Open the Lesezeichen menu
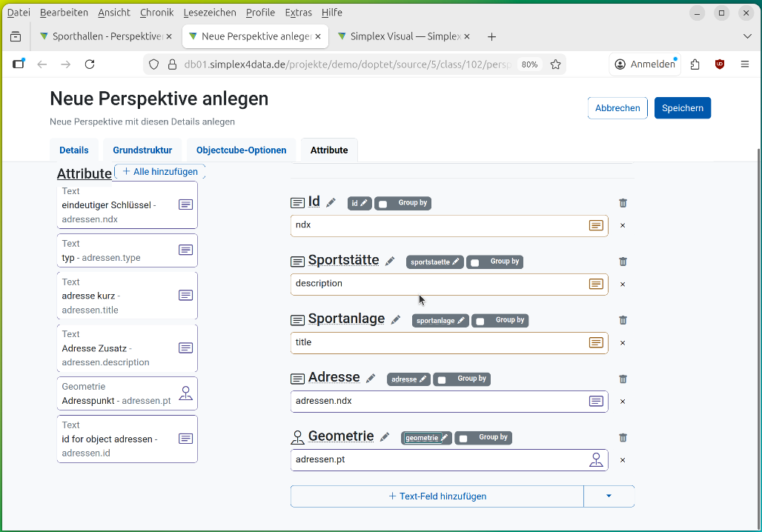 208,13
